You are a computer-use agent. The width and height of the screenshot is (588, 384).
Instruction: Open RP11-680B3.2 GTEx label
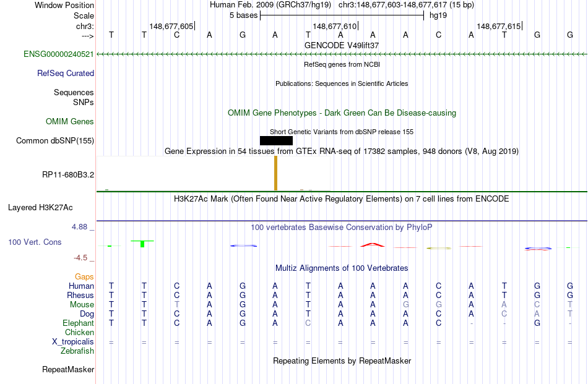(68, 174)
